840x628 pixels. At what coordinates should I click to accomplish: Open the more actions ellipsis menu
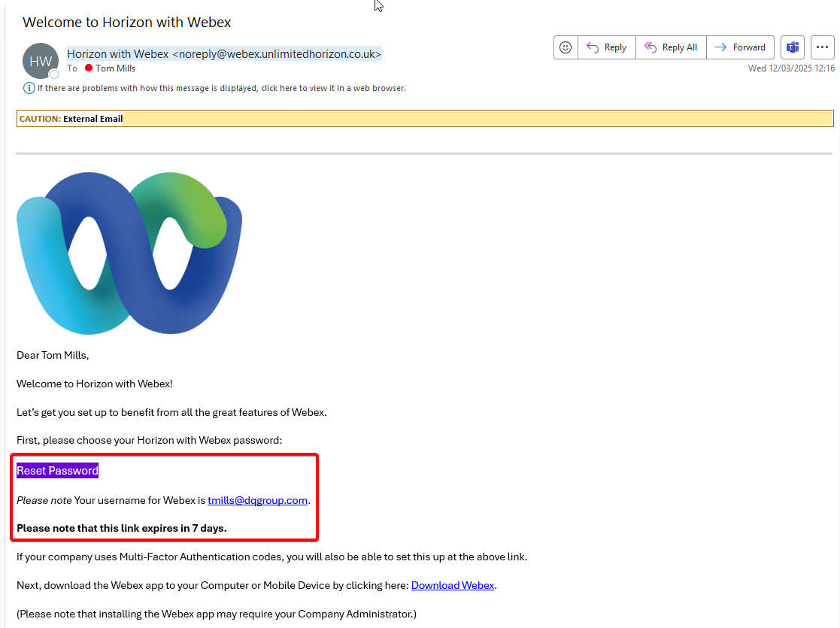pyautogui.click(x=822, y=47)
